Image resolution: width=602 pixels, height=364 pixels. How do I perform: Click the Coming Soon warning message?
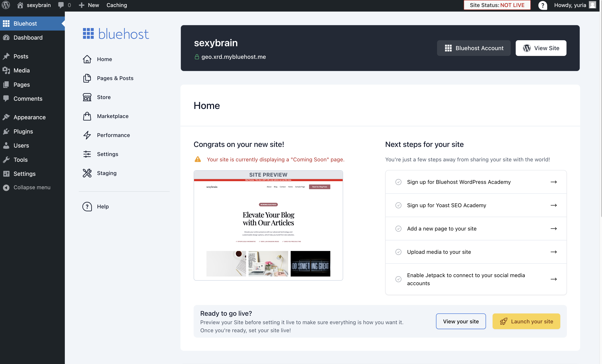pyautogui.click(x=276, y=160)
